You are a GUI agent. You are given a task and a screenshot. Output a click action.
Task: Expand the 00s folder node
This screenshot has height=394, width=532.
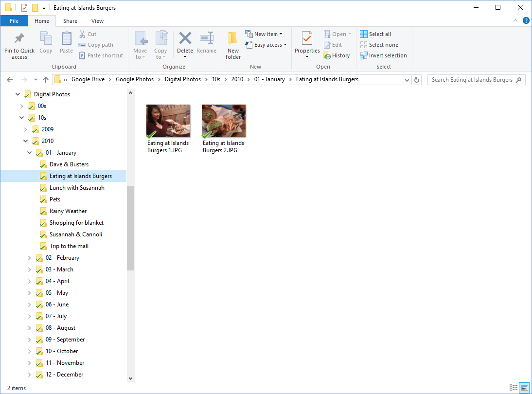click(x=22, y=106)
